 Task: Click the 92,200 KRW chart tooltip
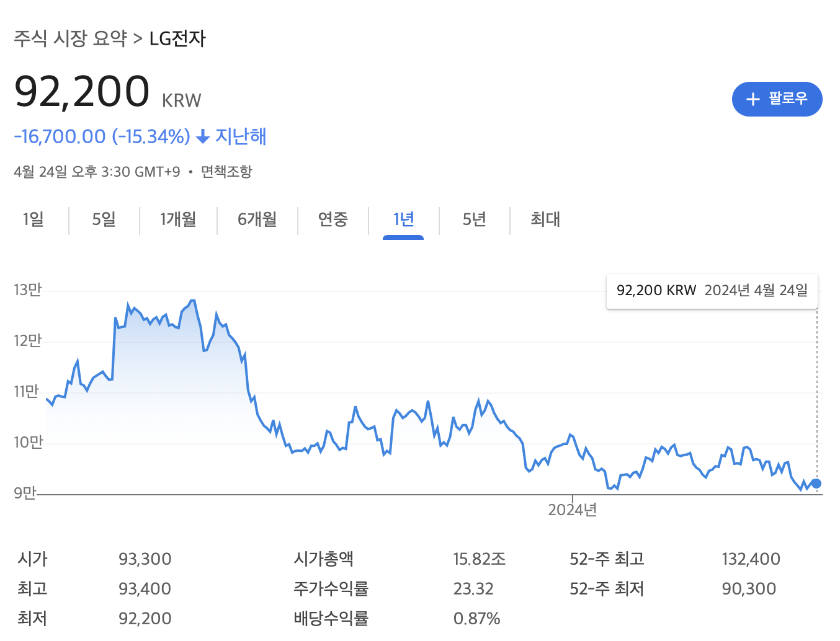point(712,291)
